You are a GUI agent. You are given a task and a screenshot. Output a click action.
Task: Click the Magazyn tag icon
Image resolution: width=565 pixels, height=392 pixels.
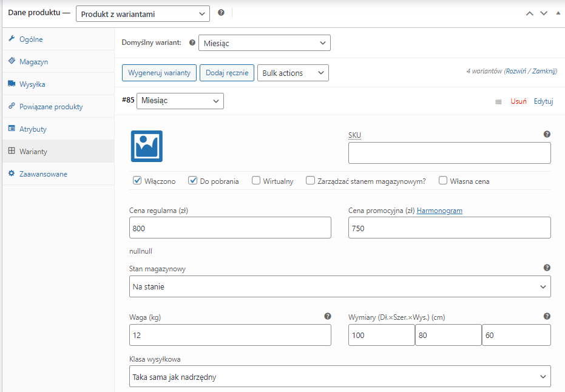point(12,61)
